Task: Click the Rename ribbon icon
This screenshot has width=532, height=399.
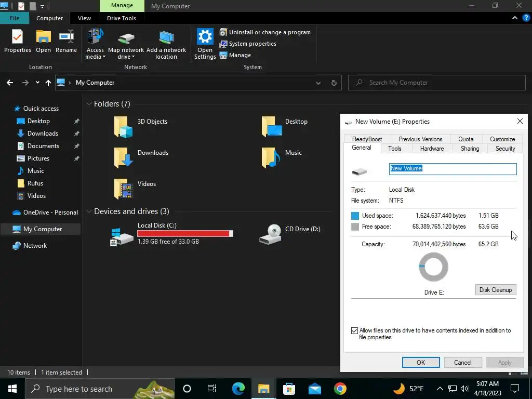Action: 66,41
